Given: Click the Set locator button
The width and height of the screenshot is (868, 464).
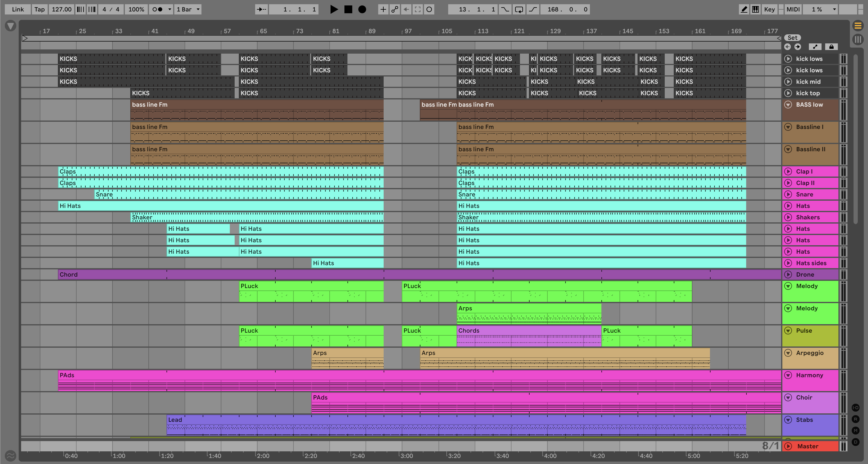Looking at the screenshot, I should point(792,38).
